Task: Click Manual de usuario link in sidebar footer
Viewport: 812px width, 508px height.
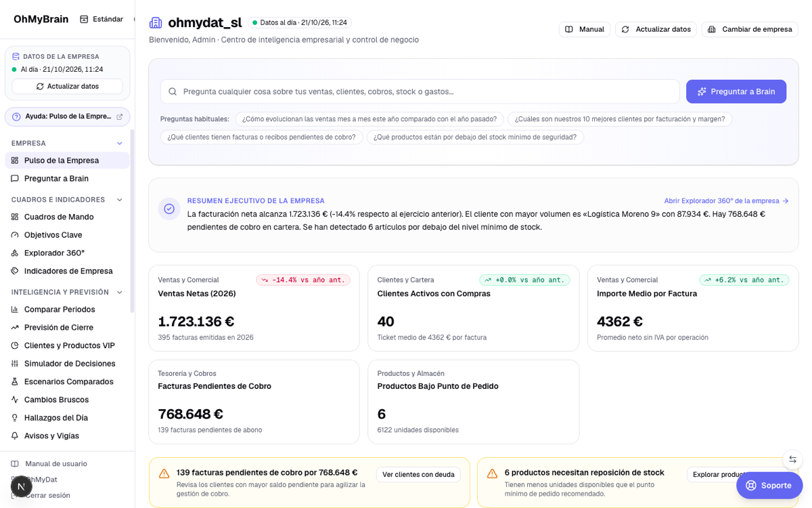Action: pyautogui.click(x=56, y=464)
